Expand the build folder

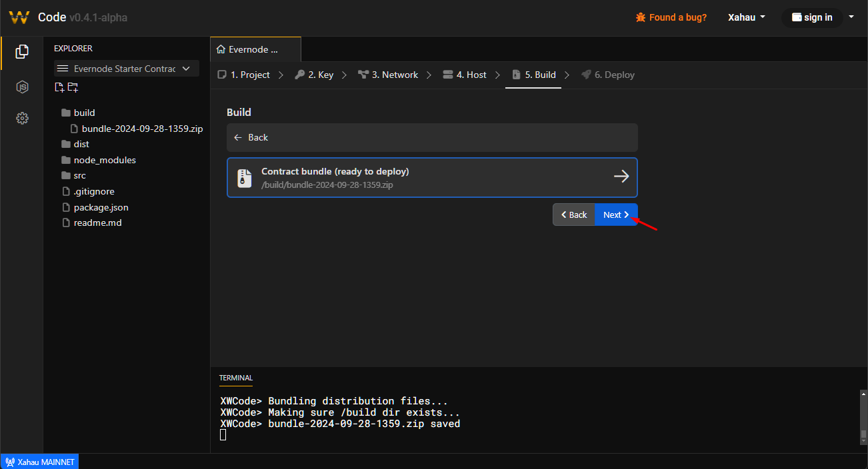point(78,113)
